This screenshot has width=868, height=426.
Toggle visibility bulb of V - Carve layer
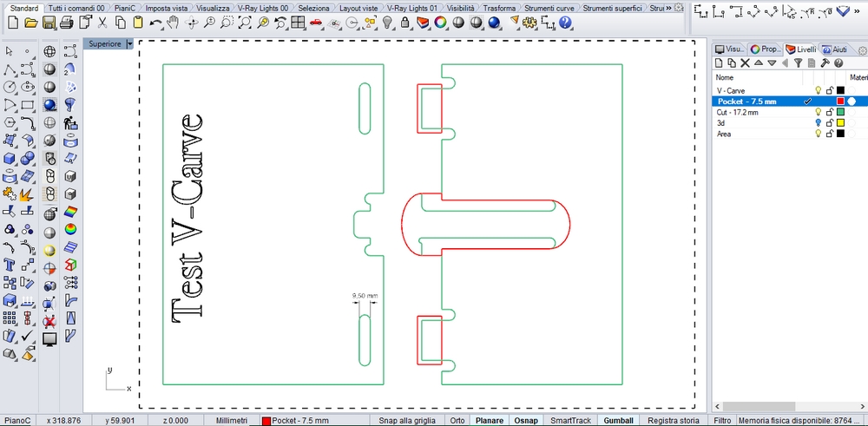(819, 91)
